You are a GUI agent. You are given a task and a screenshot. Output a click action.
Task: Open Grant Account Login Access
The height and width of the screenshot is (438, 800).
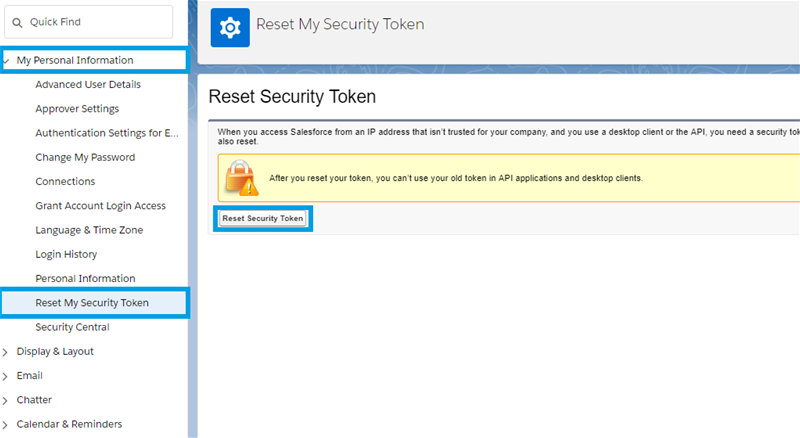100,206
